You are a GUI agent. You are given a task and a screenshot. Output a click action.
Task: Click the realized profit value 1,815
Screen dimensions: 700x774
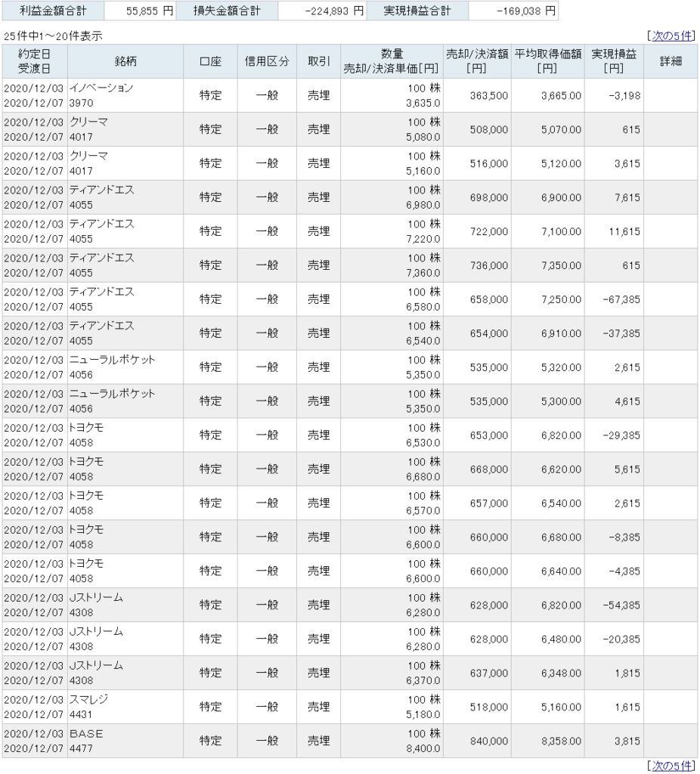[x=627, y=673]
